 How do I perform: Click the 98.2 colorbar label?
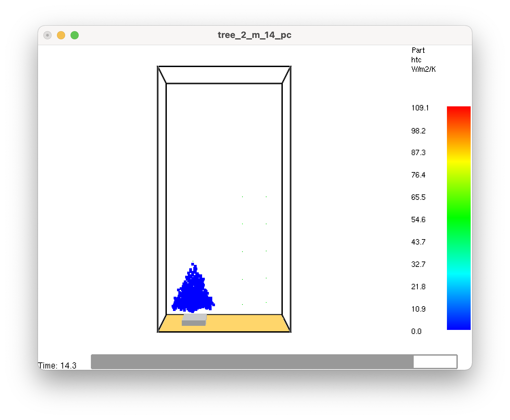coord(418,131)
